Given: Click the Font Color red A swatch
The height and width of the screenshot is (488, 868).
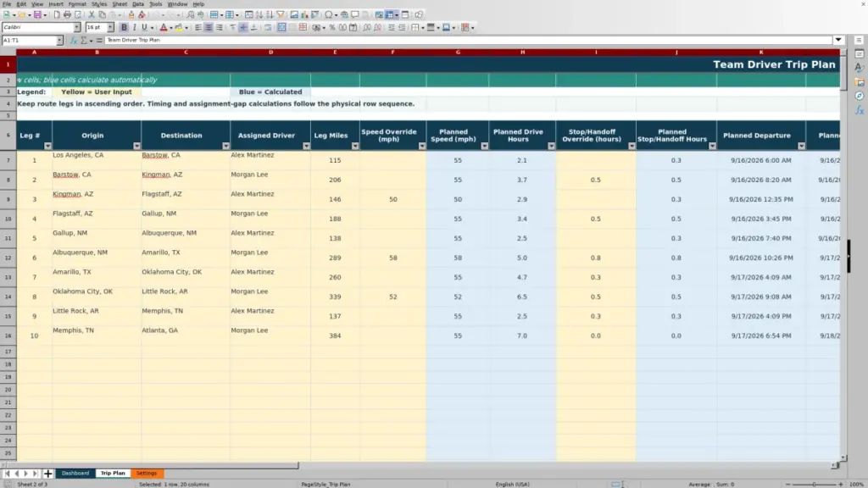Looking at the screenshot, I should [x=164, y=28].
